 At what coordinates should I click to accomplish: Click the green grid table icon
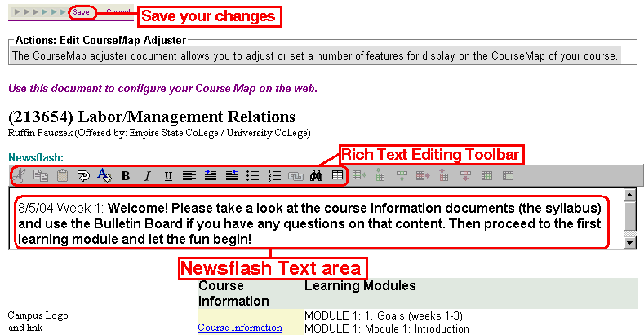(x=486, y=176)
